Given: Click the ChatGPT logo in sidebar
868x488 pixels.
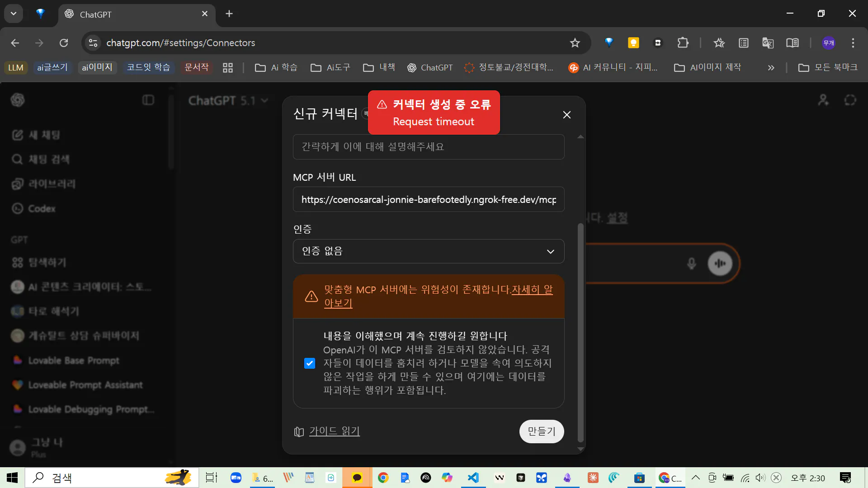Looking at the screenshot, I should 18,100.
